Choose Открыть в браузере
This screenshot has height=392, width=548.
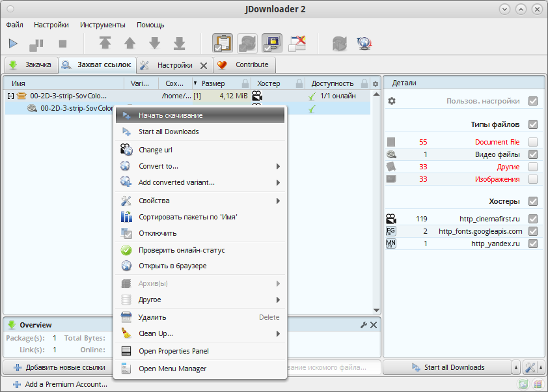coord(200,266)
